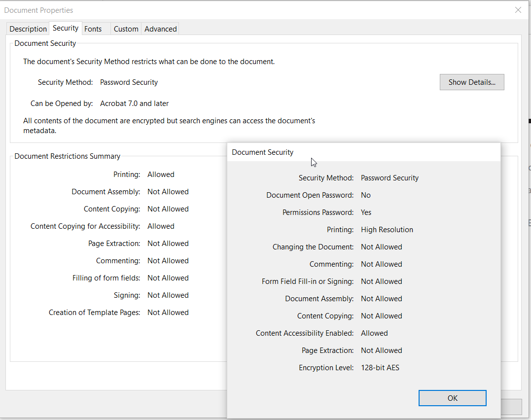Viewport: 531px width, 420px height.
Task: Click Permissions Password 'Yes' value
Action: 366,212
